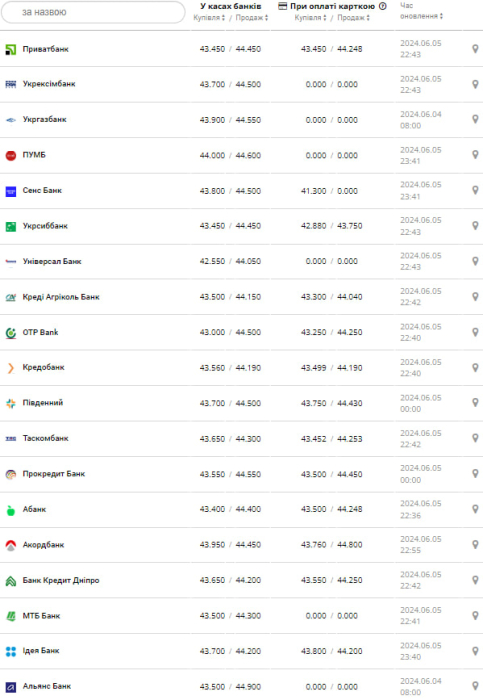Screen dimensions: 483x700
Task: Open the Креді Агріколь Банк link
Action: (x=61, y=297)
